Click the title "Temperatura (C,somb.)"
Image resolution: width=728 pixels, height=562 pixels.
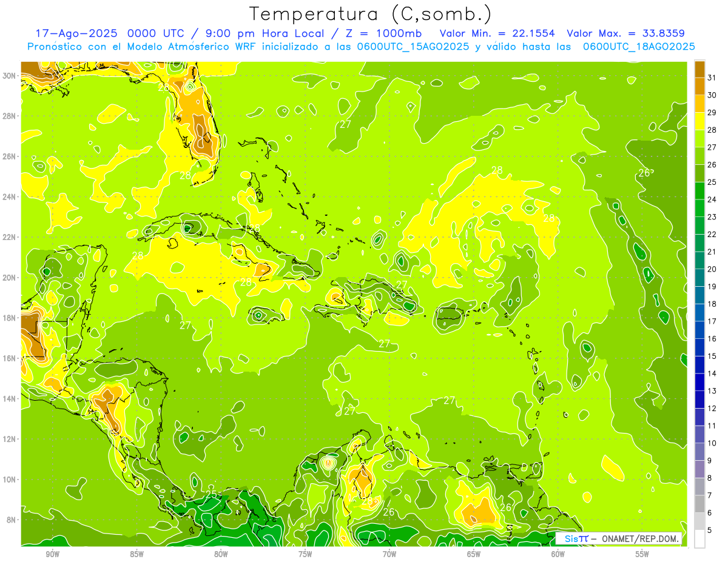coord(371,14)
